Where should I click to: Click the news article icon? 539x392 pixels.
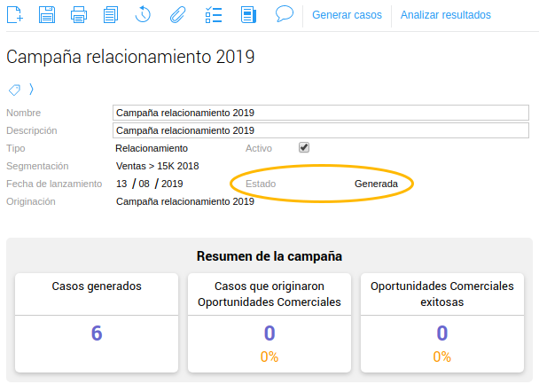(249, 14)
